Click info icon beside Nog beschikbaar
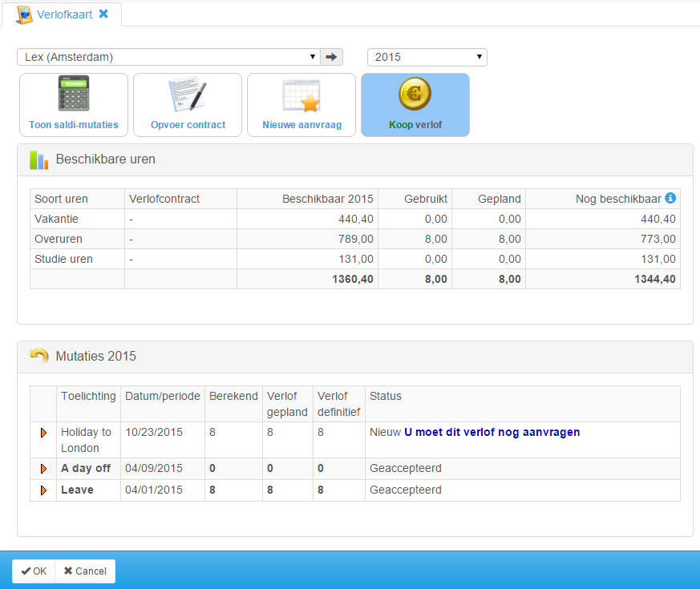The height and width of the screenshot is (589, 700). click(x=670, y=198)
